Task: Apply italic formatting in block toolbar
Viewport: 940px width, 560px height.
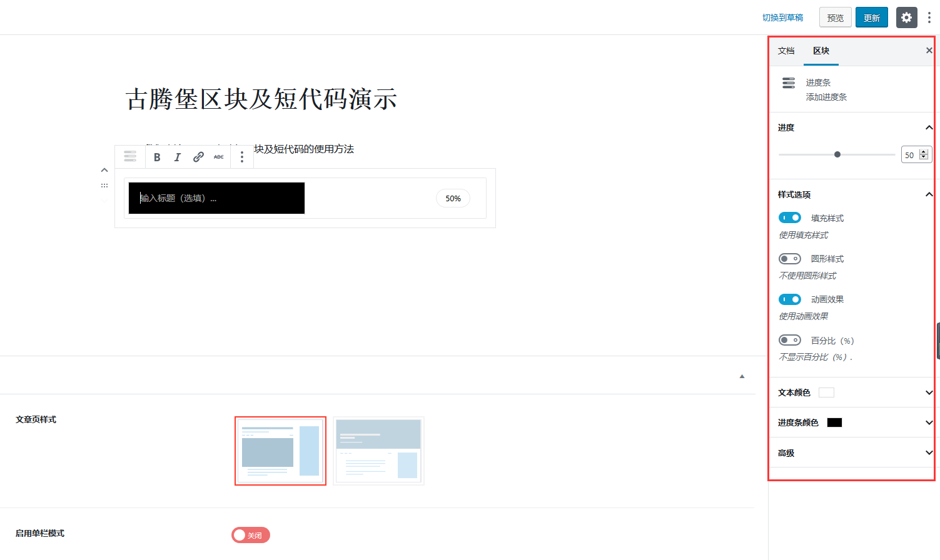Action: pos(178,157)
